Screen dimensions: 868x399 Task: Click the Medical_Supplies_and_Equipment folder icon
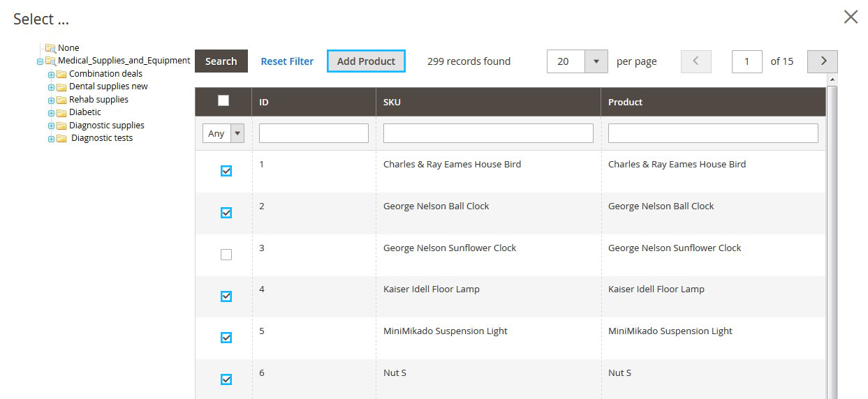pyautogui.click(x=50, y=61)
